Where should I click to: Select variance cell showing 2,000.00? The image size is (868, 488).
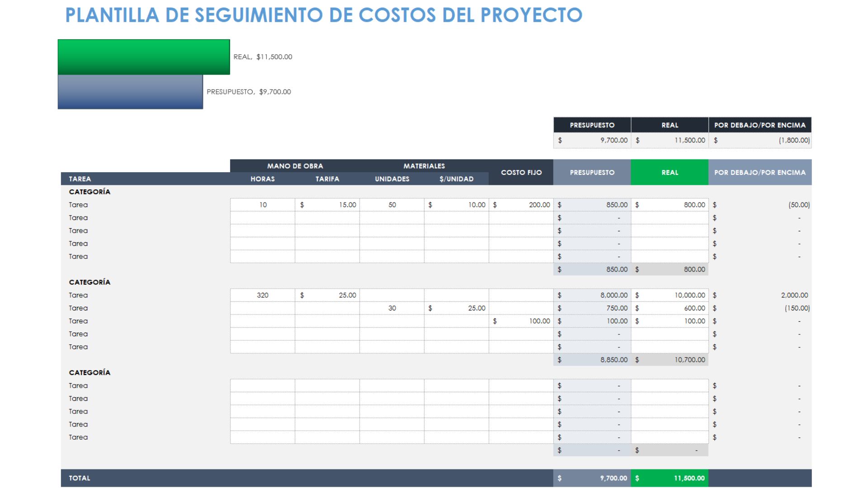760,295
